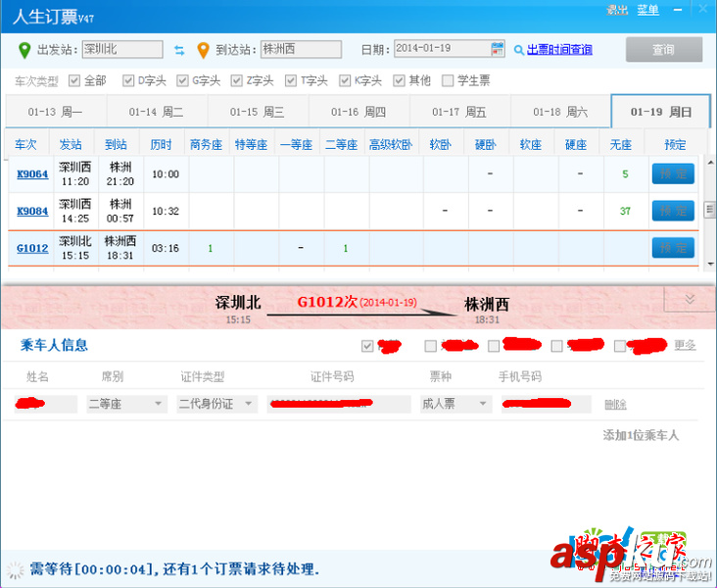The image size is (717, 588).
Task: Toggle the D字头 checkbox
Action: [x=128, y=81]
